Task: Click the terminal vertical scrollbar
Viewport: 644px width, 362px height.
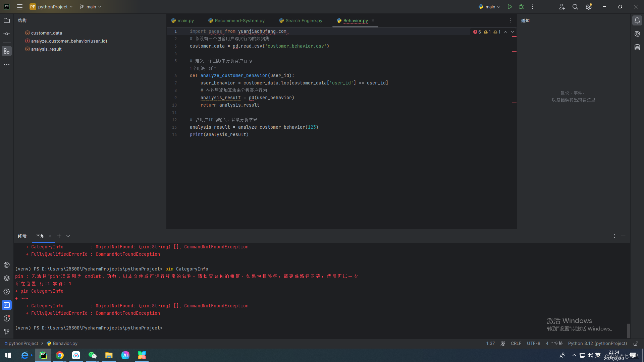Action: tap(628, 330)
